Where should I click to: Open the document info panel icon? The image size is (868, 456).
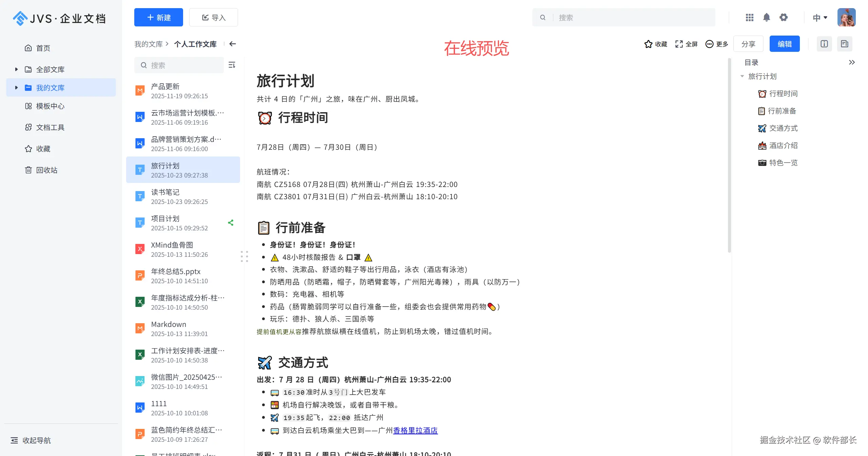tap(824, 44)
